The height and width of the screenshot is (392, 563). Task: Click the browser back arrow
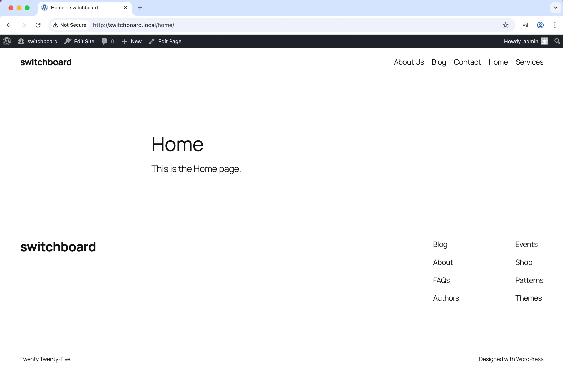[9, 25]
